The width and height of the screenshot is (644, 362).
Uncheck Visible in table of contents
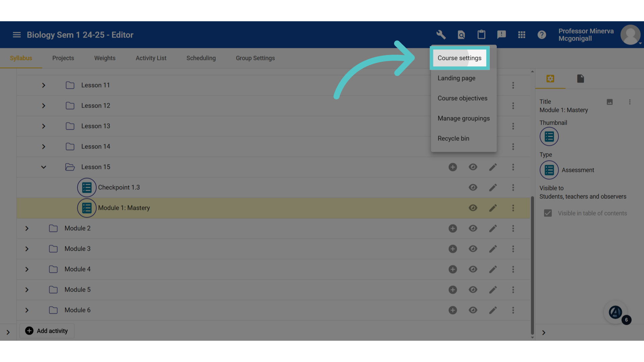tap(548, 213)
